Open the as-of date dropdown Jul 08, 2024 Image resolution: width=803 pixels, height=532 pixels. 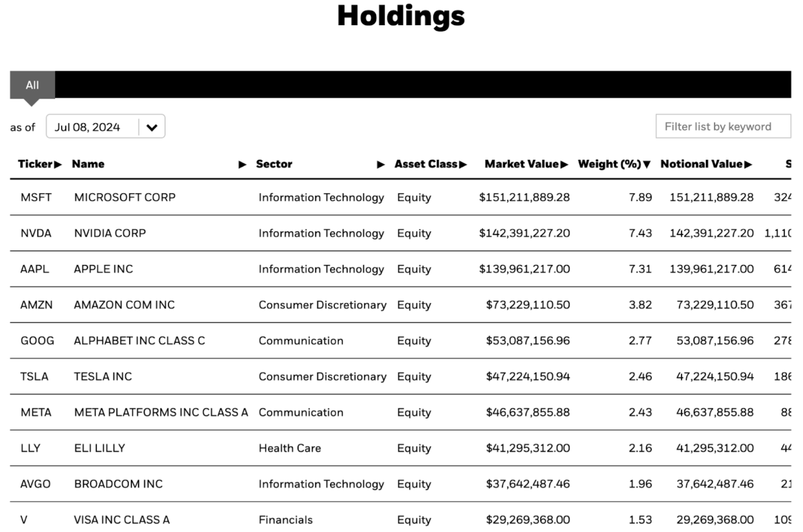[x=106, y=127]
